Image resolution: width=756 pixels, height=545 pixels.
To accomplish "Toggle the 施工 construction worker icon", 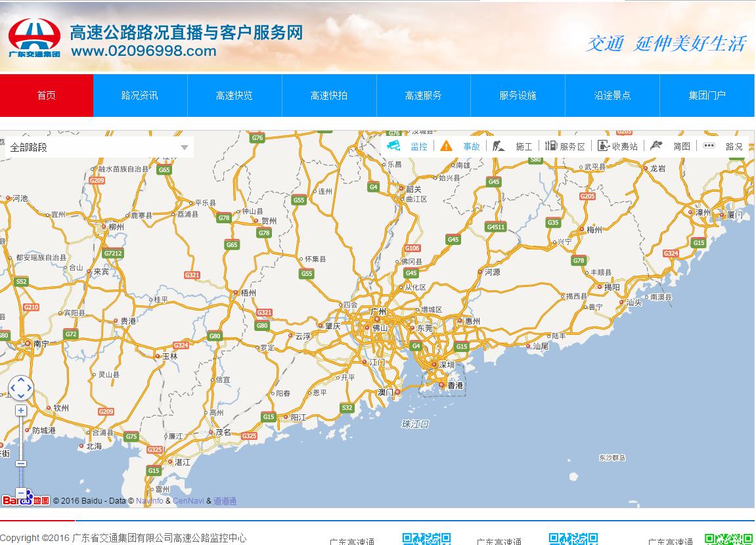I will pyautogui.click(x=499, y=146).
